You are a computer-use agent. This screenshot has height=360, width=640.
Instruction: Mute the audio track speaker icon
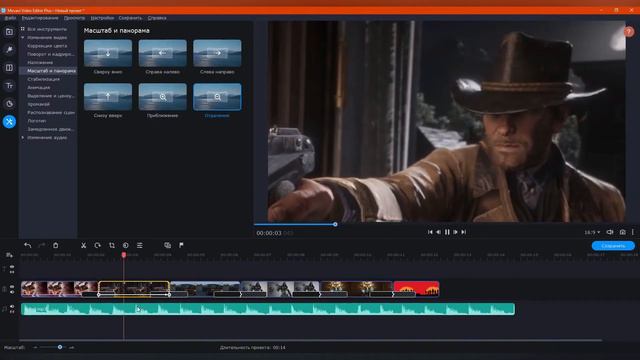click(12, 306)
